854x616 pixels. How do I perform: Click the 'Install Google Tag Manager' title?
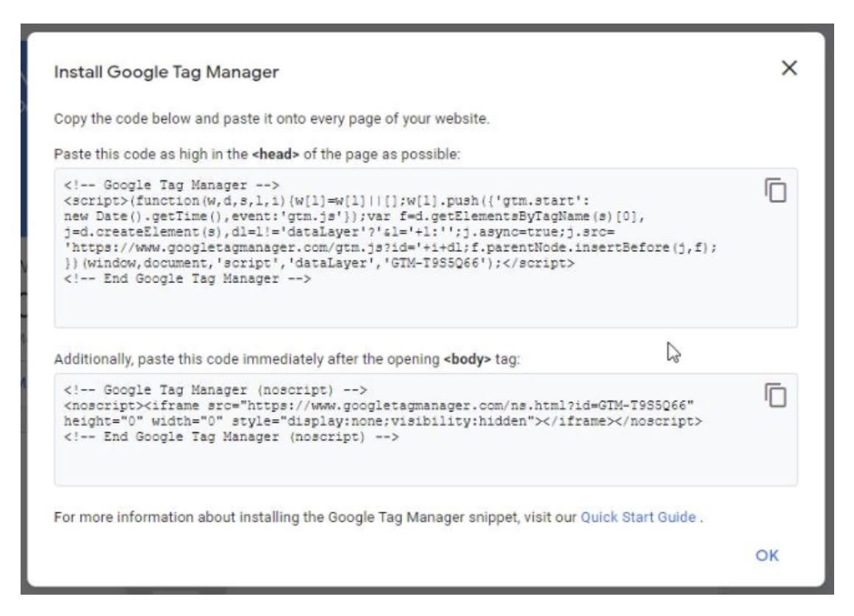click(x=166, y=72)
